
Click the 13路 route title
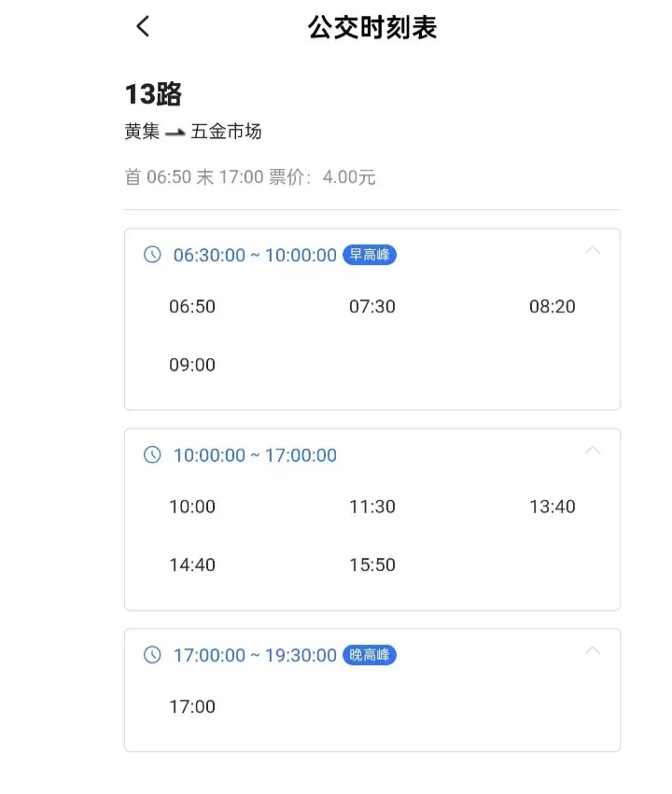153,94
